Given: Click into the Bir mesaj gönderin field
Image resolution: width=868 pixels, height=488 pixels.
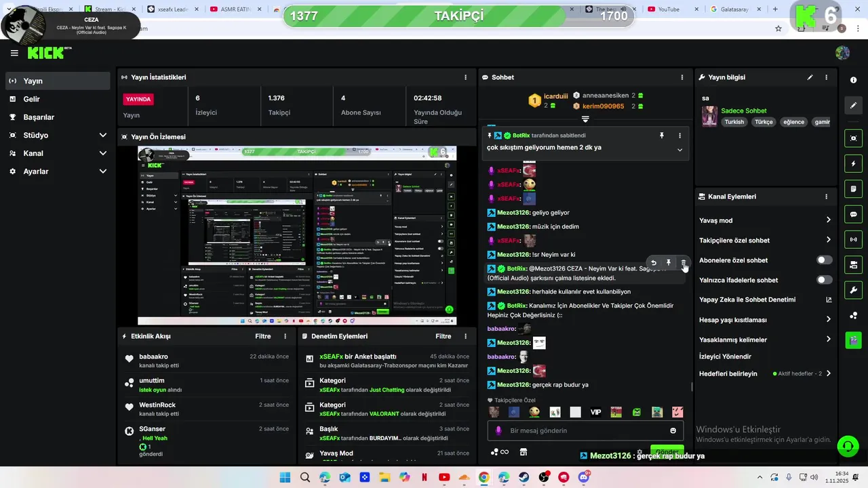Looking at the screenshot, I should pyautogui.click(x=585, y=430).
